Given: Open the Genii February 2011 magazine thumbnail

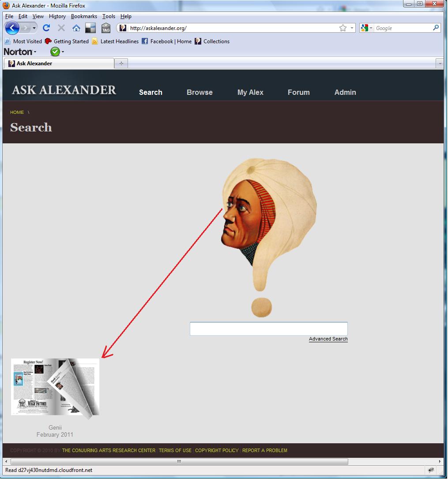Looking at the screenshot, I should pyautogui.click(x=55, y=387).
